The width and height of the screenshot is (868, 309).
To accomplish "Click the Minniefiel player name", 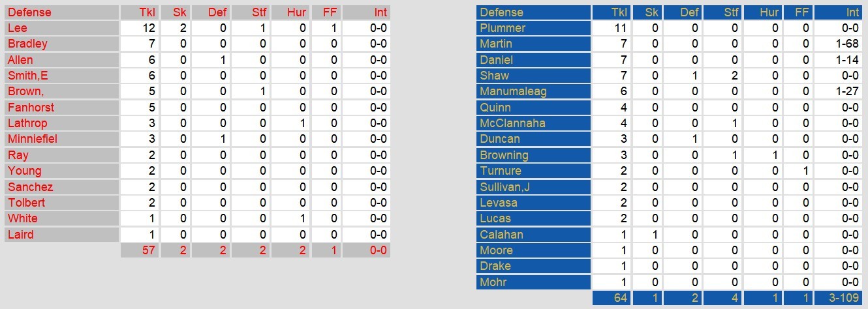I will coord(33,139).
